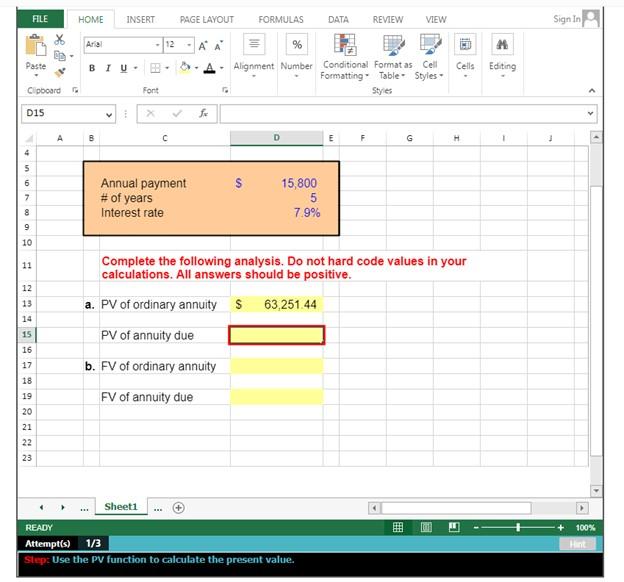Cancel formula entry with the X
The height and width of the screenshot is (582, 624).
pyautogui.click(x=150, y=113)
